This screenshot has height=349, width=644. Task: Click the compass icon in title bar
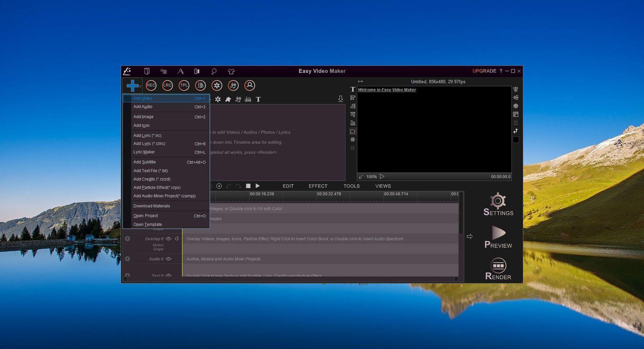click(x=180, y=71)
